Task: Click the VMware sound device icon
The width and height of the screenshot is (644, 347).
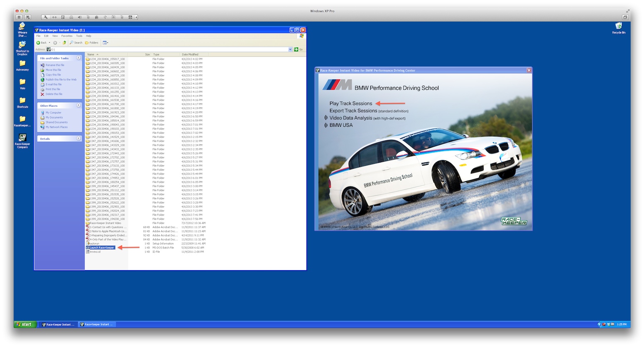Action: pyautogui.click(x=79, y=17)
